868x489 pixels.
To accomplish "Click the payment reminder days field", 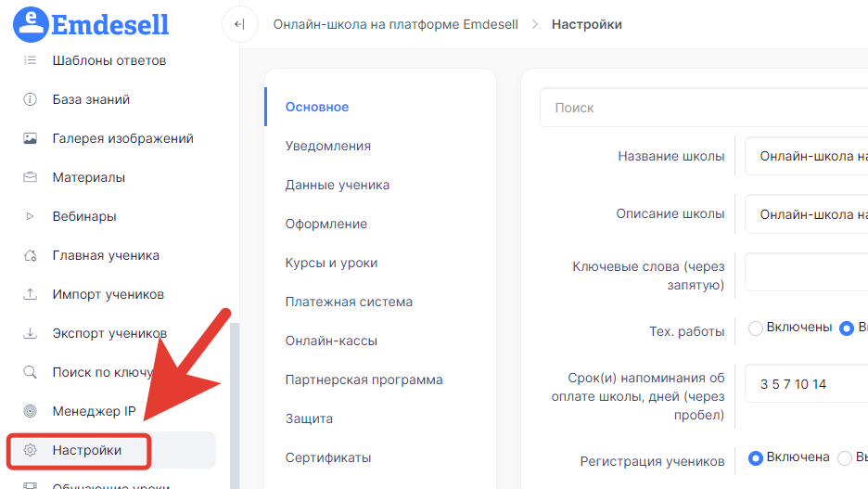I will click(807, 384).
